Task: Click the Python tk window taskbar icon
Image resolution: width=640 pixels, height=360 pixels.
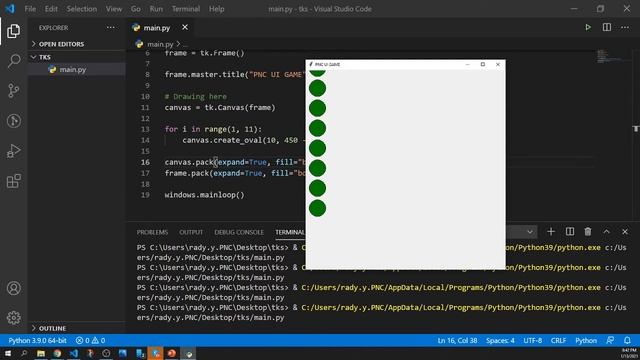Action: [x=188, y=353]
